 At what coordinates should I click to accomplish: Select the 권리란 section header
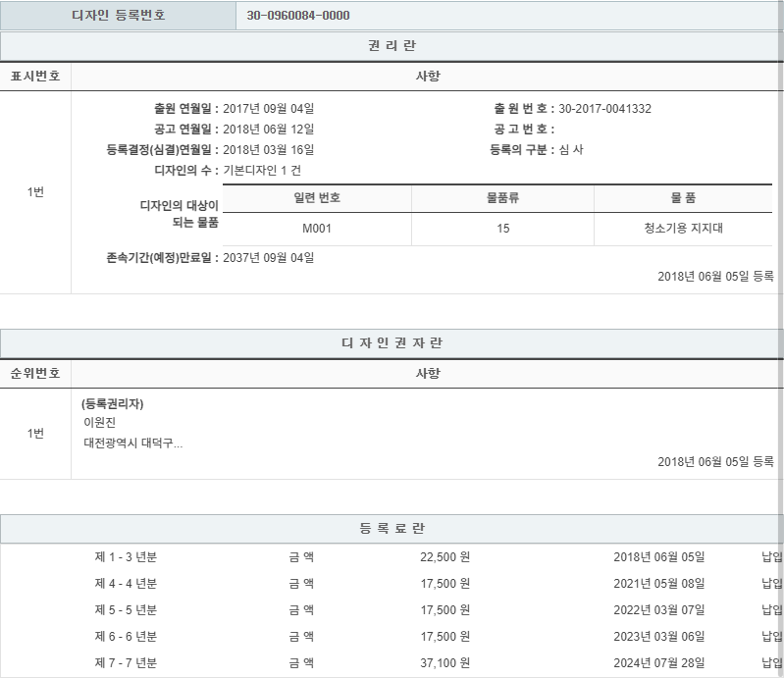(392, 46)
